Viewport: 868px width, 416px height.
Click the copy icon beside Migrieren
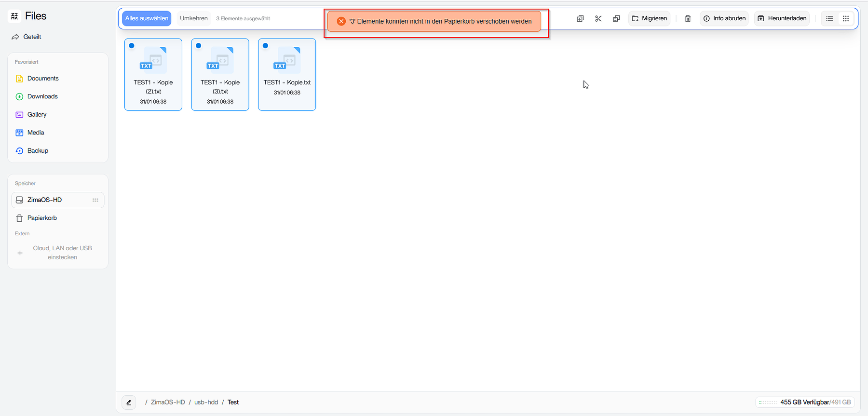616,18
